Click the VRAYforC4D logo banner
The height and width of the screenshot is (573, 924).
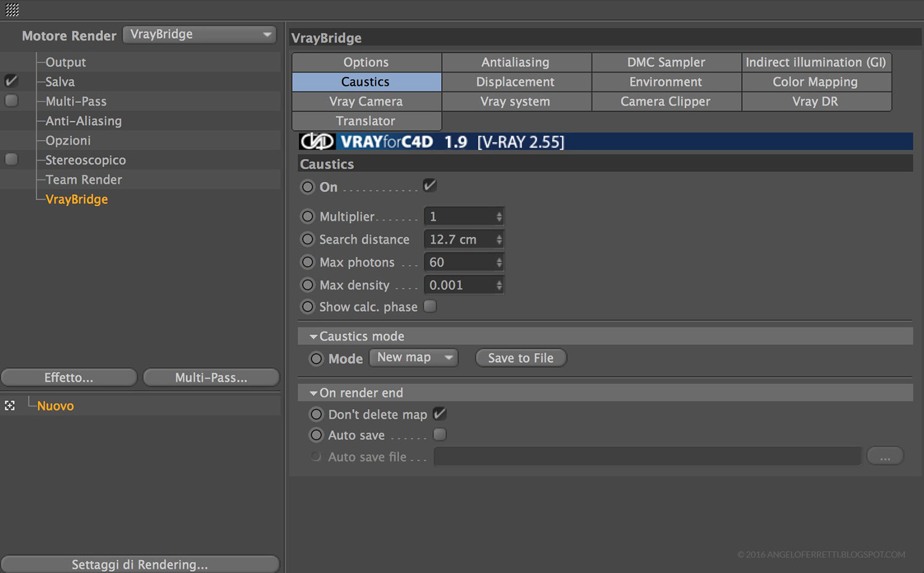point(606,142)
